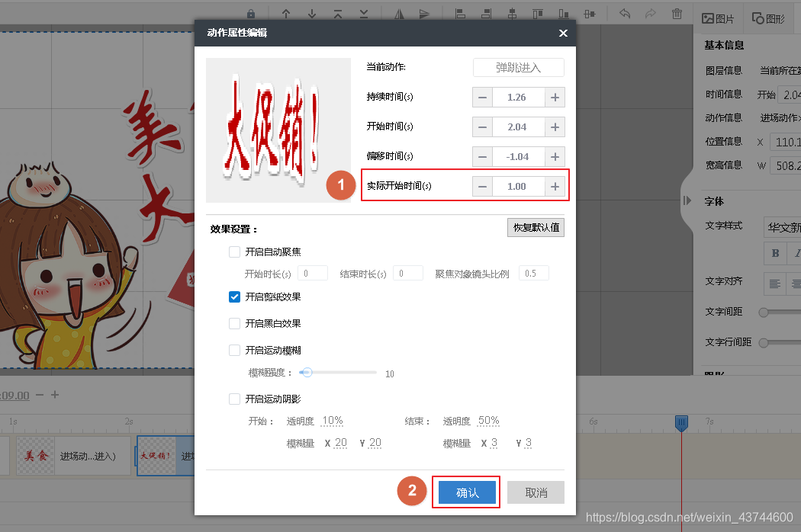Click the 开始时长 input field

(313, 273)
